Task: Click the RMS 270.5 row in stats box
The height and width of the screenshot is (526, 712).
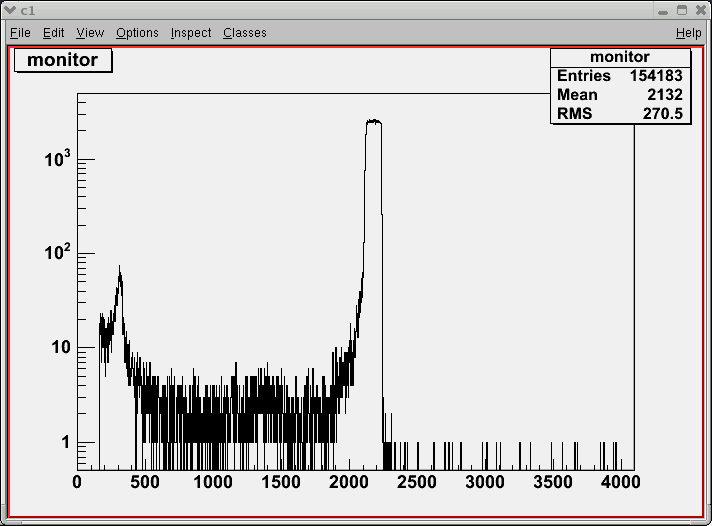Action: coord(620,114)
